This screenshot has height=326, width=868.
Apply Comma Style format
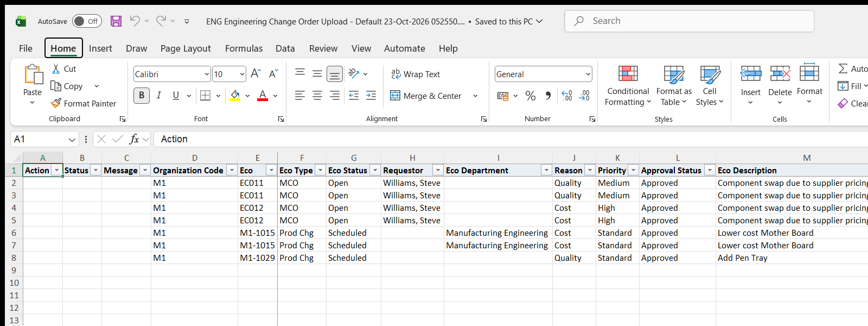(x=548, y=96)
